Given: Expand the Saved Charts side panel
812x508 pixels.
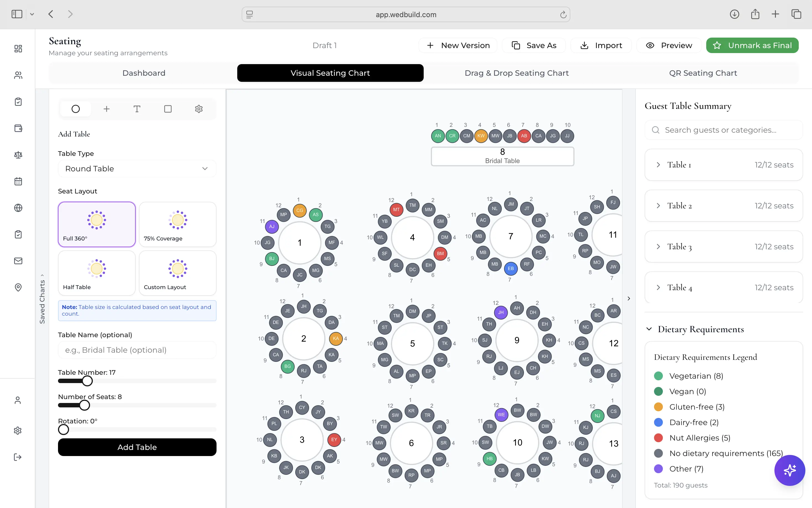Looking at the screenshot, I should point(42,299).
